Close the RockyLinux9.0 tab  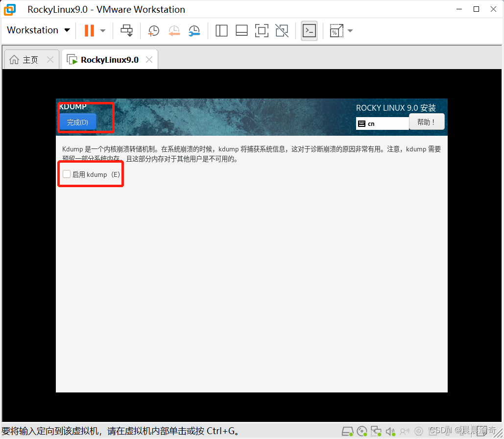[149, 59]
